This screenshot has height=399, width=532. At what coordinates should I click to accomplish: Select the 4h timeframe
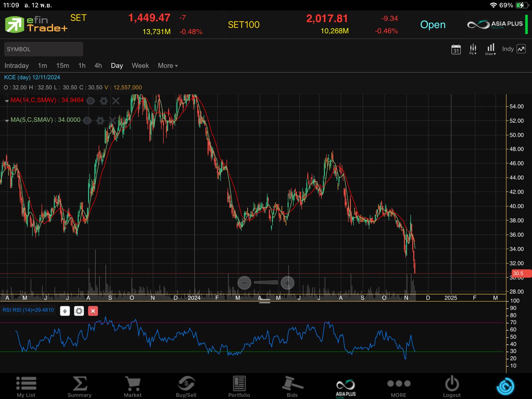(x=98, y=66)
